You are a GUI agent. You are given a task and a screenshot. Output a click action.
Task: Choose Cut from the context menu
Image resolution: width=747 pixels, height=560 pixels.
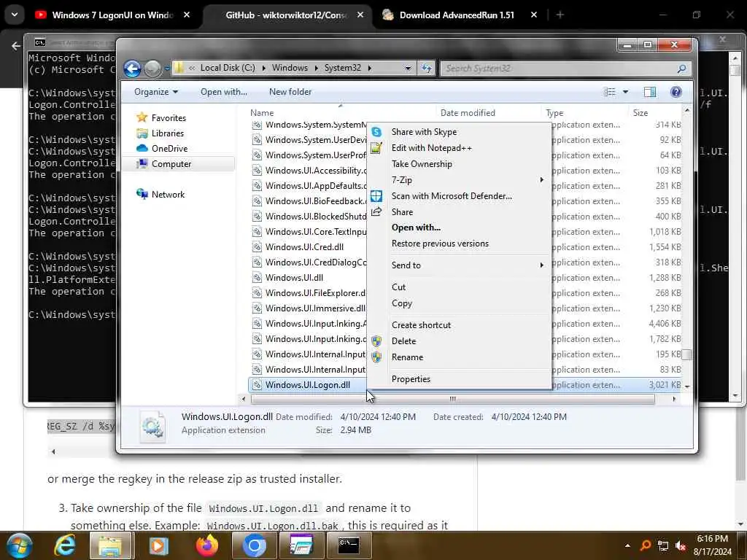coord(398,287)
